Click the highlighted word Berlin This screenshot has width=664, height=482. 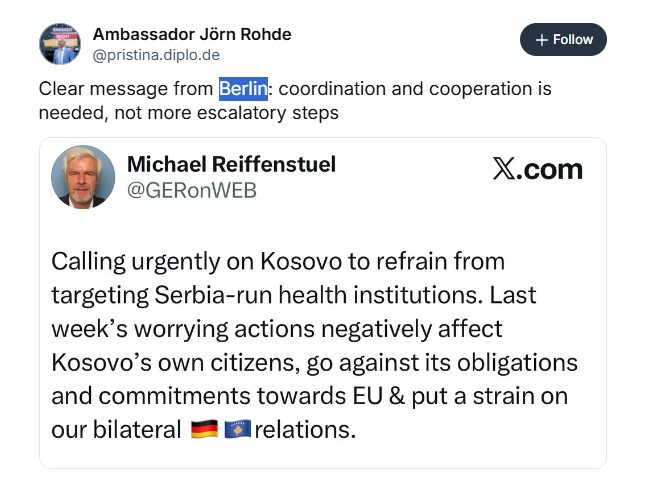pos(244,89)
